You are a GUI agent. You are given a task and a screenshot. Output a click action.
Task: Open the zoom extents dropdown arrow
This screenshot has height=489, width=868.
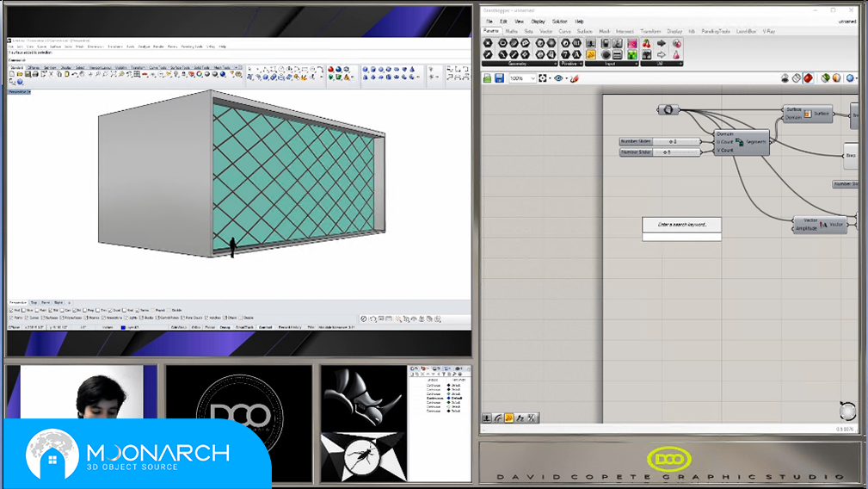point(550,78)
